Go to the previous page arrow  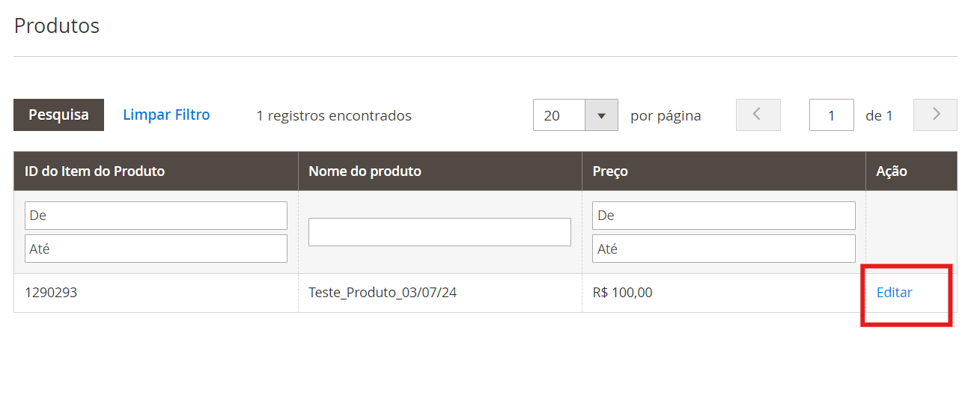pyautogui.click(x=758, y=115)
